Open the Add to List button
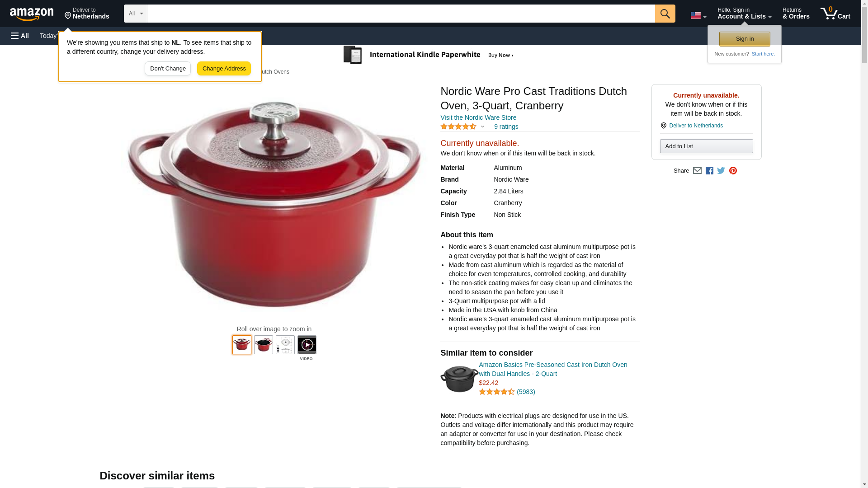Viewport: 868px width, 488px height. (x=706, y=146)
